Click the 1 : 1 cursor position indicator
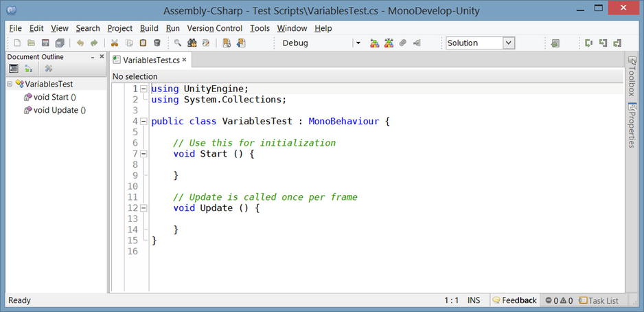This screenshot has width=644, height=312. (x=451, y=300)
